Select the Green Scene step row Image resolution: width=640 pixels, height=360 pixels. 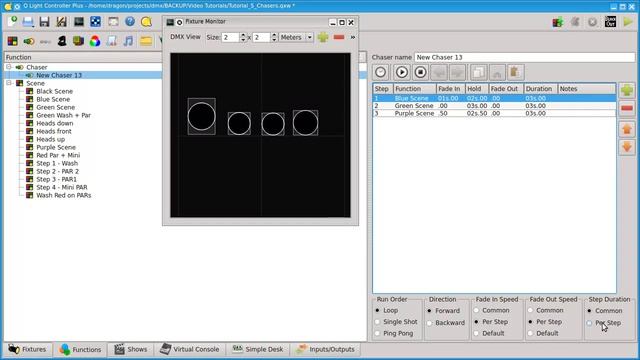(494, 106)
